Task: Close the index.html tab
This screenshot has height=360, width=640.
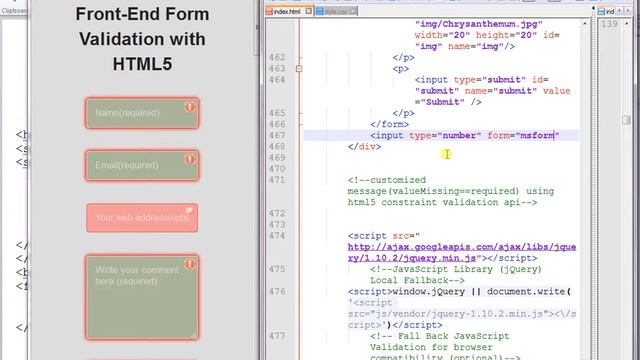Action: pos(309,11)
